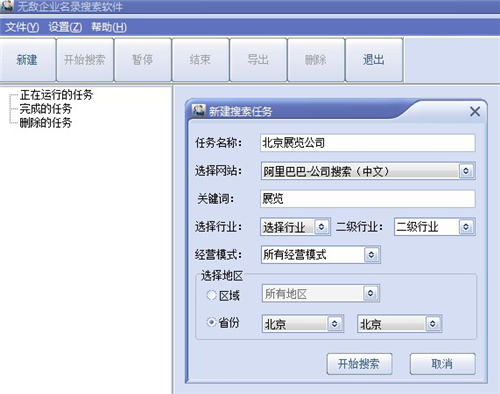Select 完成的任务 in the tree
The height and width of the screenshot is (394, 500).
[x=45, y=109]
